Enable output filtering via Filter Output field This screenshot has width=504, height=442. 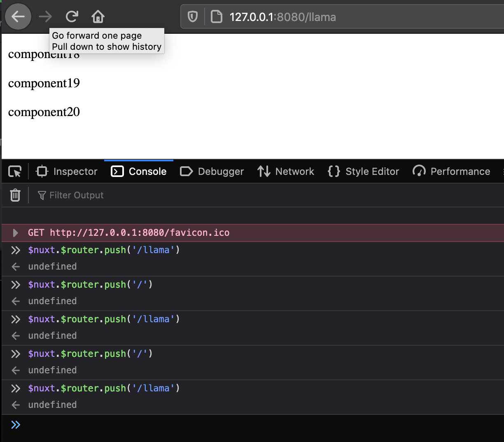click(x=76, y=195)
